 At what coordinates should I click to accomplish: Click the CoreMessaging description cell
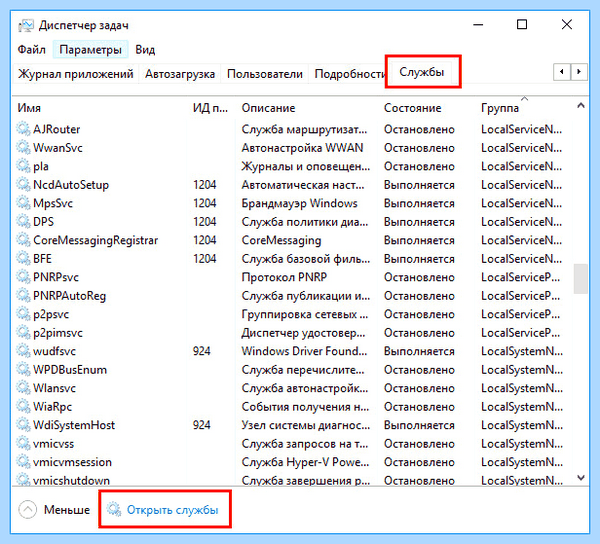pyautogui.click(x=281, y=240)
